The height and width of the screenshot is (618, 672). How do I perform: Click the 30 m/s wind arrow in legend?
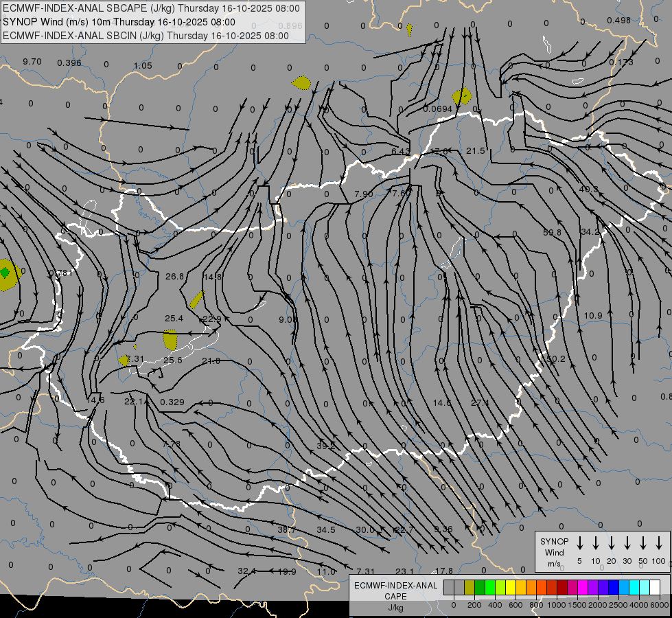[x=627, y=543]
